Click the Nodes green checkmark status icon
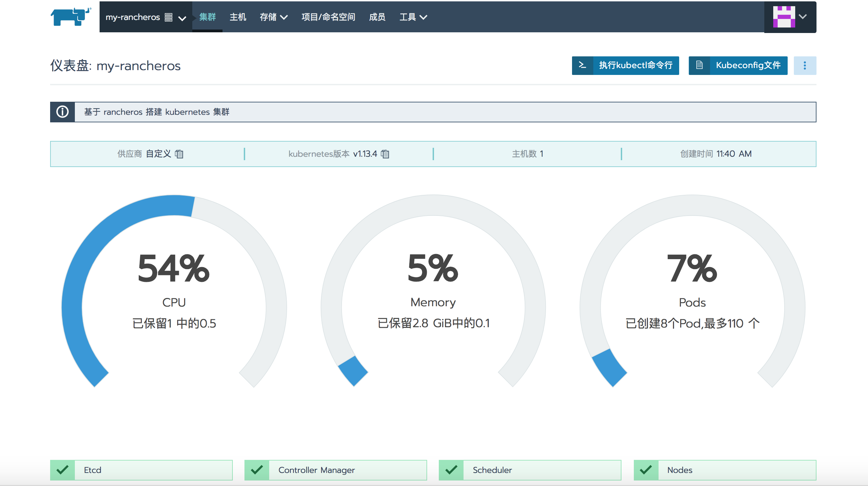This screenshot has height=486, width=868. pos(646,470)
